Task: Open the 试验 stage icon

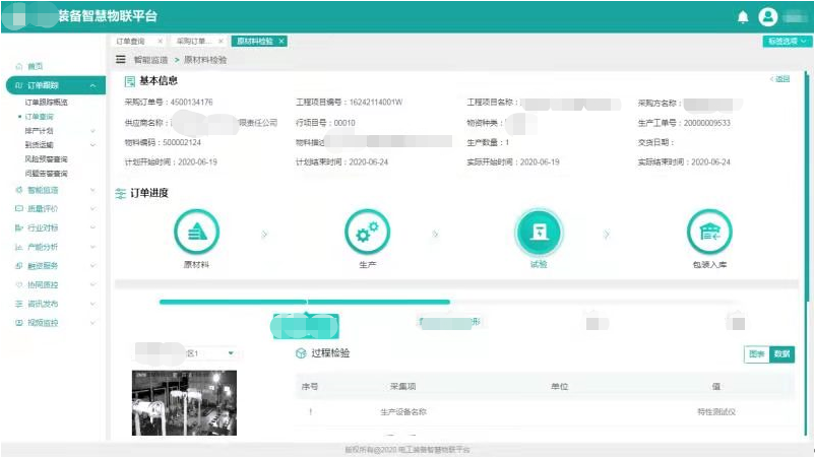Action: (x=539, y=232)
